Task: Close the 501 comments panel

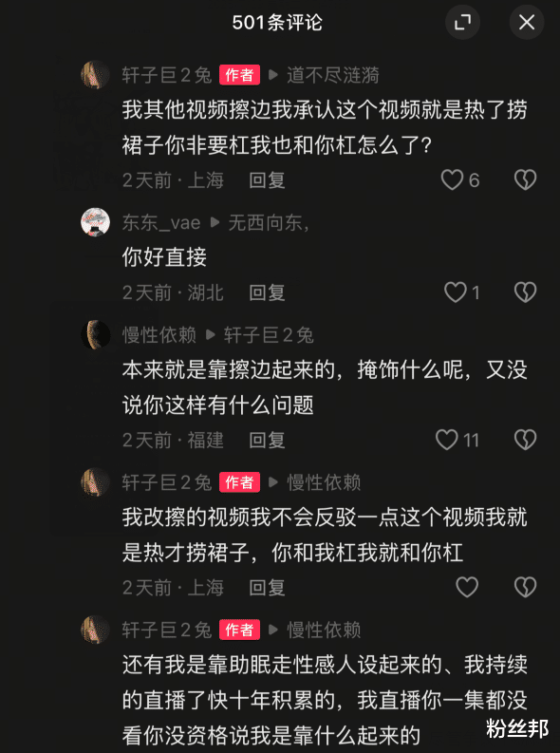Action: coord(527,22)
